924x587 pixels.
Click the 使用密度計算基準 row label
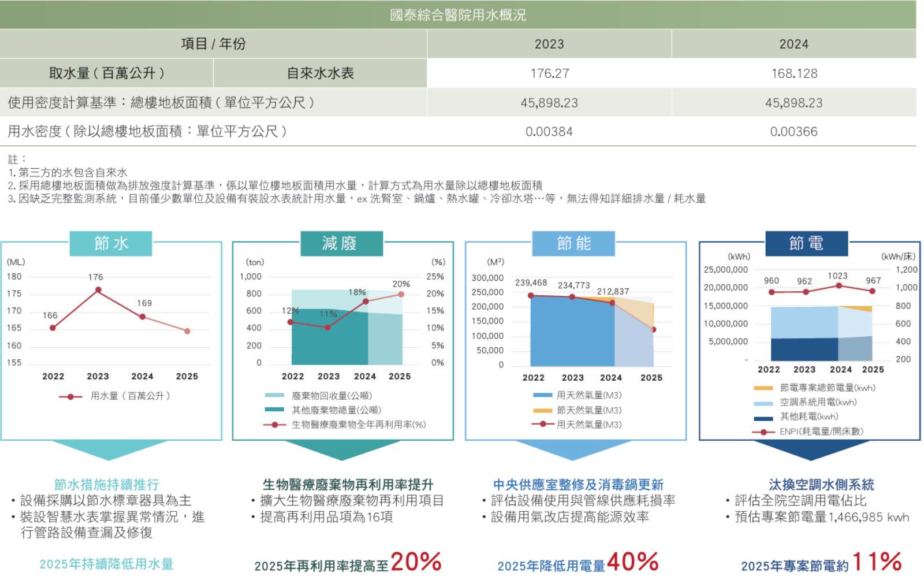[x=161, y=103]
